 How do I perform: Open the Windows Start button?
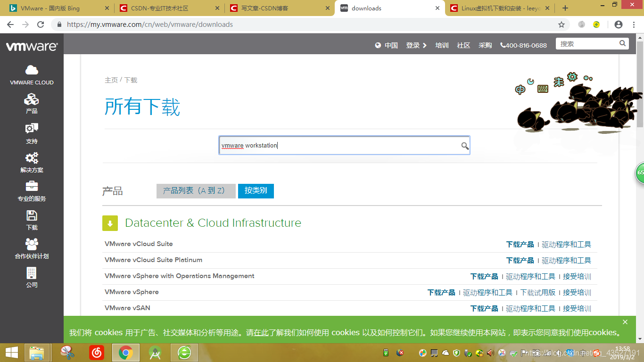coord(11,353)
